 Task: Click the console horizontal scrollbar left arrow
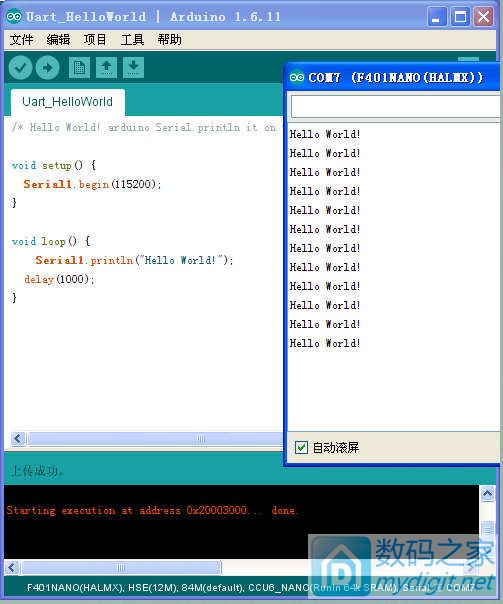pyautogui.click(x=12, y=567)
